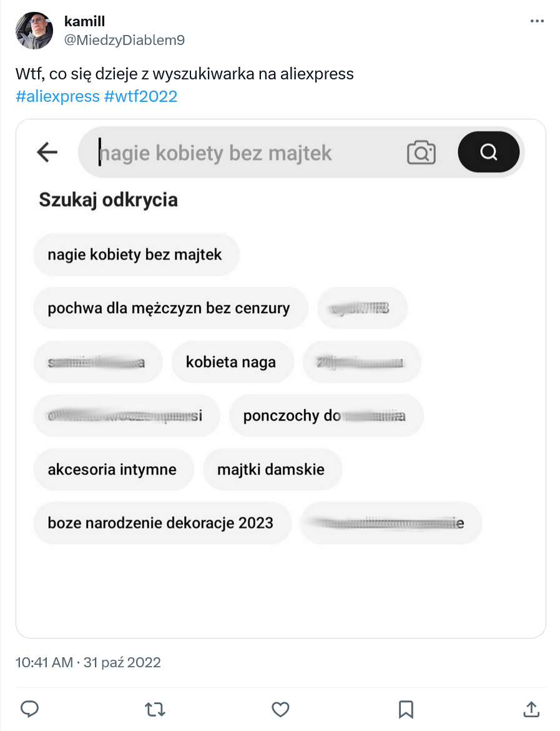560x731 pixels.
Task: Open the #aliexpress hashtag
Action: [x=57, y=96]
